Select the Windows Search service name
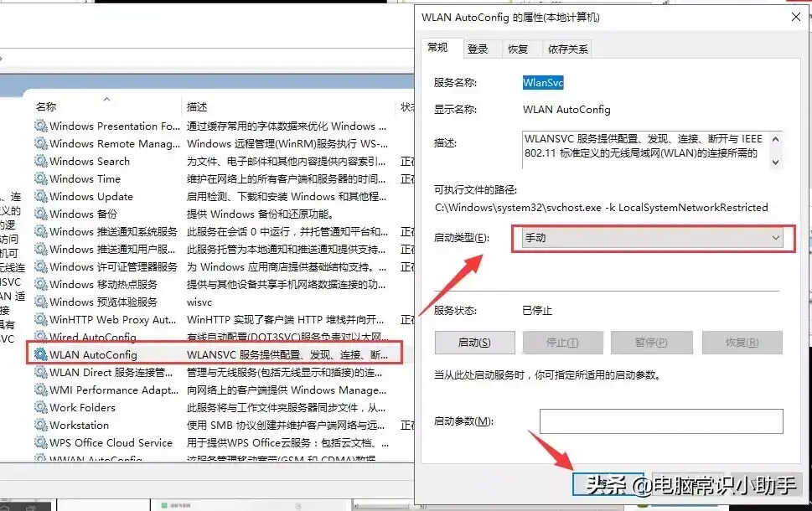The image size is (812, 511). tap(90, 161)
